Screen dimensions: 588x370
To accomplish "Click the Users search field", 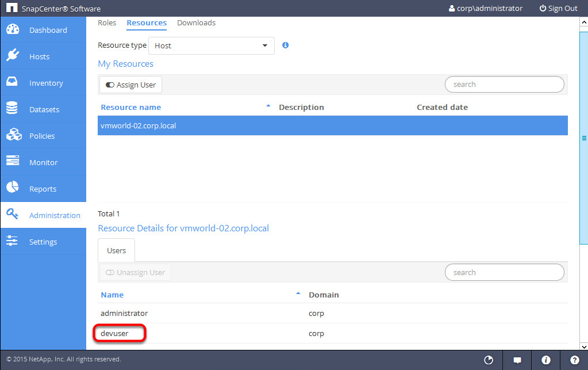I will click(x=505, y=272).
